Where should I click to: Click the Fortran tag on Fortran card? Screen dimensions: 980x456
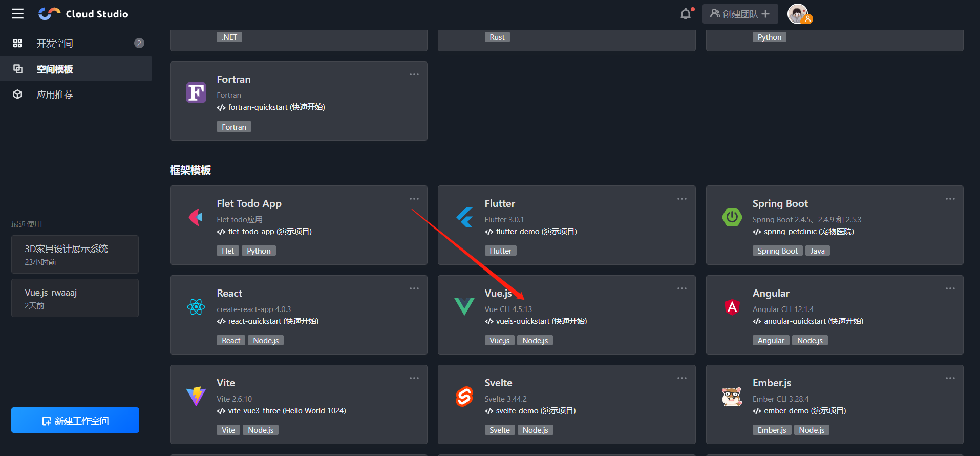(234, 127)
